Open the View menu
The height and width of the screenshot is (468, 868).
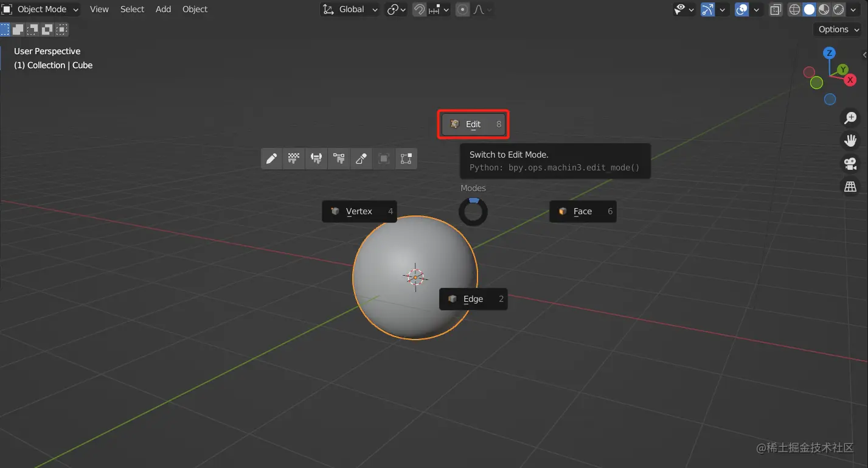(99, 9)
